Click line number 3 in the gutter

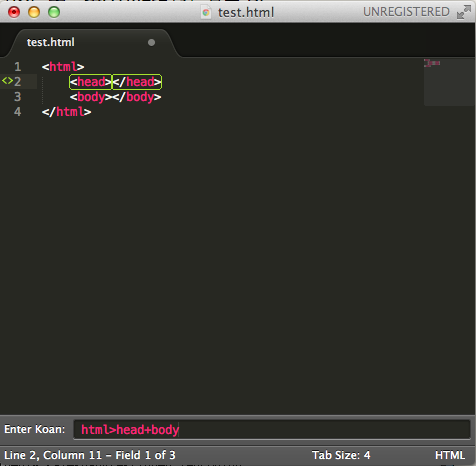pyautogui.click(x=18, y=97)
